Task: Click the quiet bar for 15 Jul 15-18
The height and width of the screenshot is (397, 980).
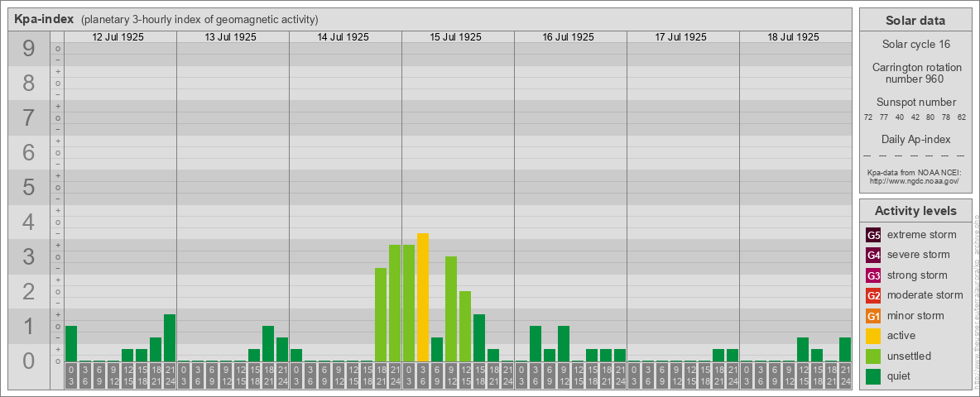Action: point(478,337)
